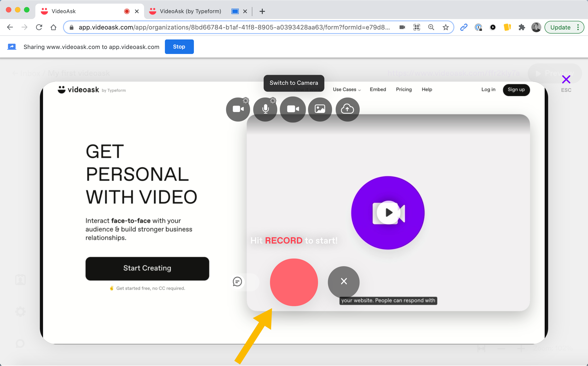The width and height of the screenshot is (588, 366).
Task: Click the camera permission icon in address bar
Action: pos(402,27)
